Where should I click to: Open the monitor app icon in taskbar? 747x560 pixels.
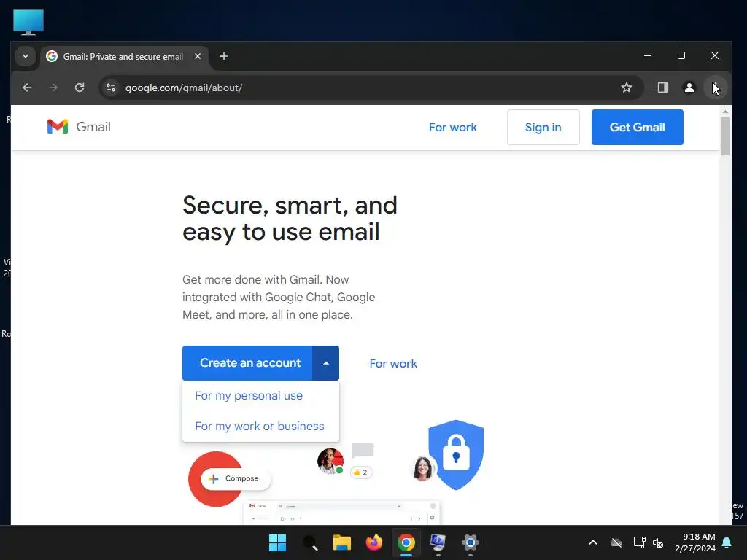pos(438,542)
